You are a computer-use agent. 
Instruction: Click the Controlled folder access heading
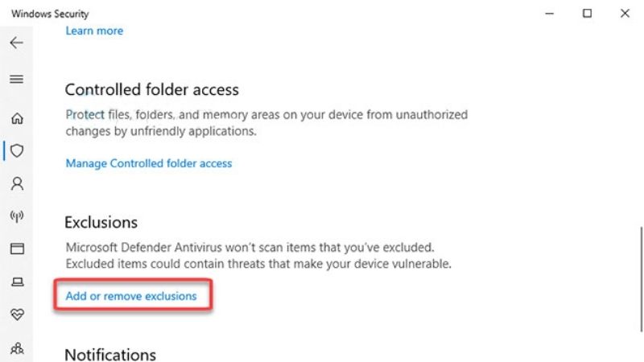click(x=151, y=89)
